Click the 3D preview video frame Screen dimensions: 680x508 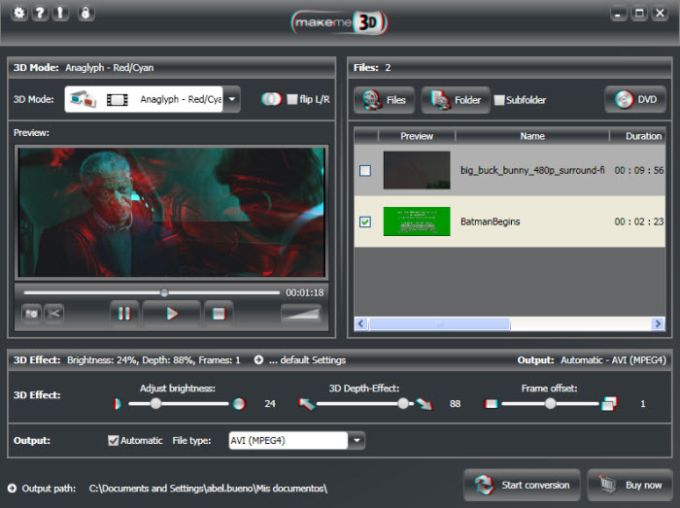pyautogui.click(x=172, y=212)
